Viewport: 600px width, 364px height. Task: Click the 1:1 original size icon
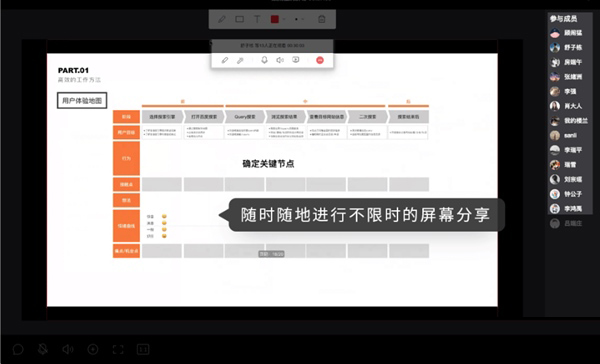(x=143, y=349)
